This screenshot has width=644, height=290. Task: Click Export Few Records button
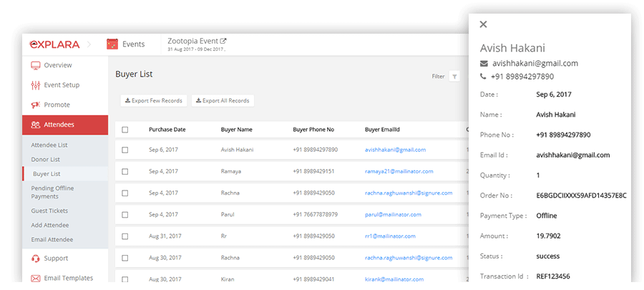(154, 101)
